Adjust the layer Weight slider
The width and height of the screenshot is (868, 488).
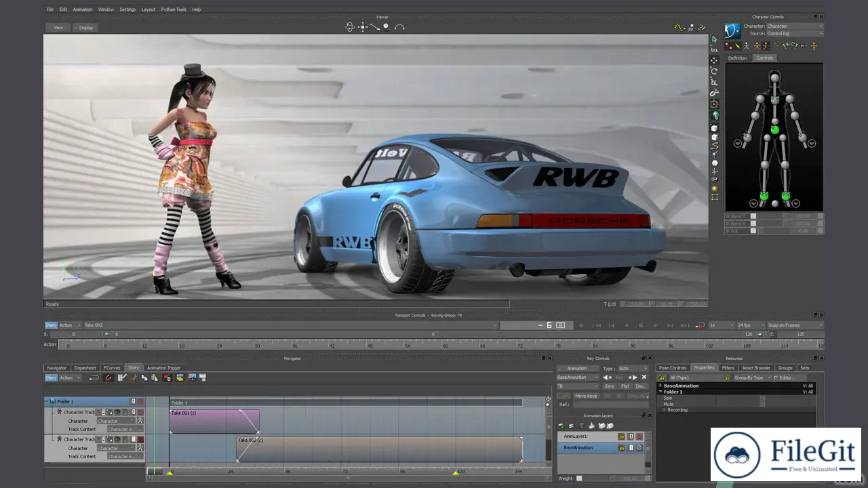click(x=613, y=479)
